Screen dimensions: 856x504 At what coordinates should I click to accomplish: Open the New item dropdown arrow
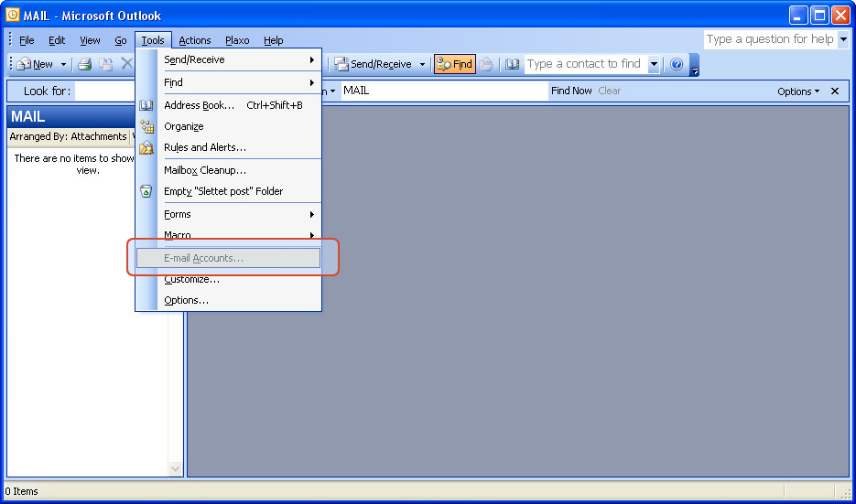[x=63, y=64]
